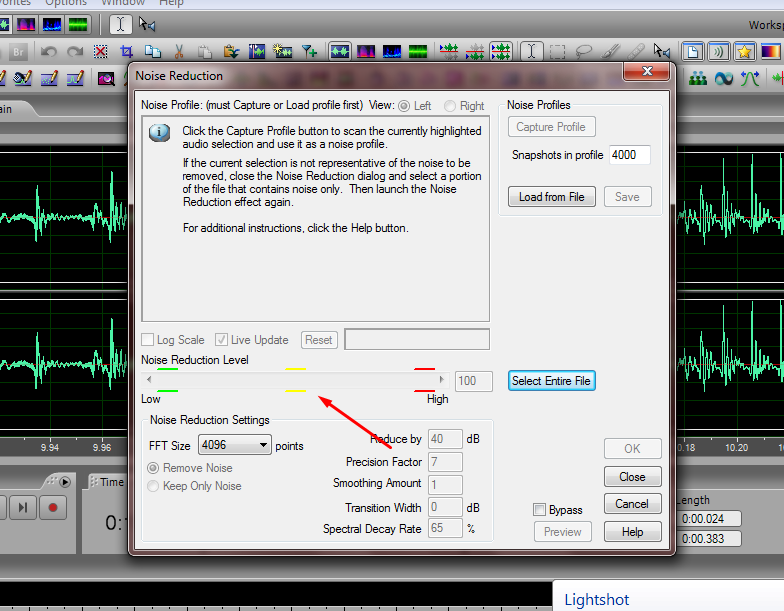This screenshot has height=611, width=784.
Task: Click the Lightshot notification
Action: tap(668, 596)
